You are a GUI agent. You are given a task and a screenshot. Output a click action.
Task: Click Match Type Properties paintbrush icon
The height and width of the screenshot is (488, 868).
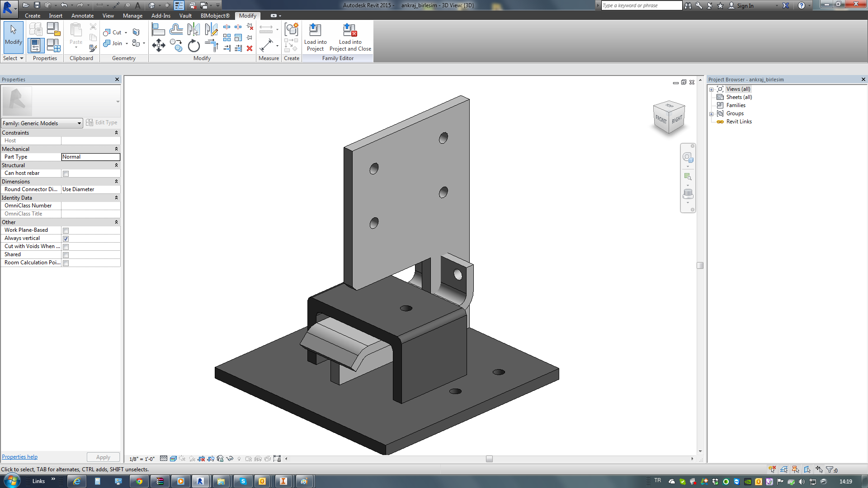click(93, 48)
